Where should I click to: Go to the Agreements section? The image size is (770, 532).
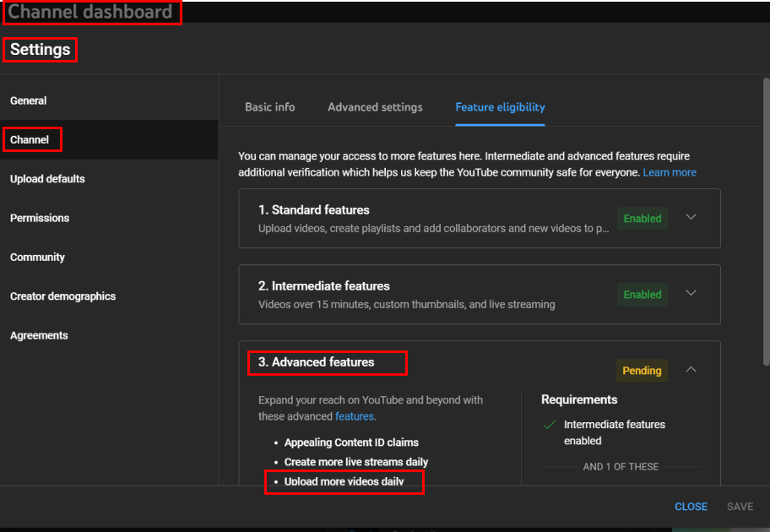pos(39,335)
